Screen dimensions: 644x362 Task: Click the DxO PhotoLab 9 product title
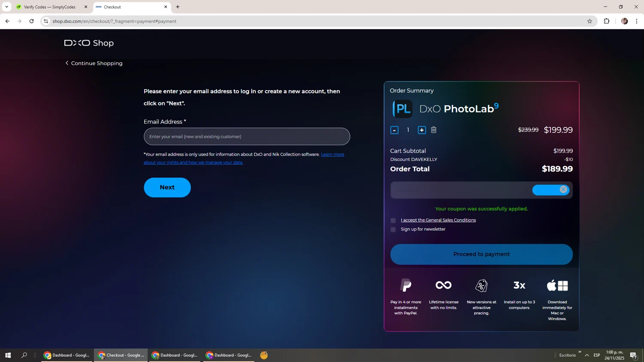pos(459,108)
